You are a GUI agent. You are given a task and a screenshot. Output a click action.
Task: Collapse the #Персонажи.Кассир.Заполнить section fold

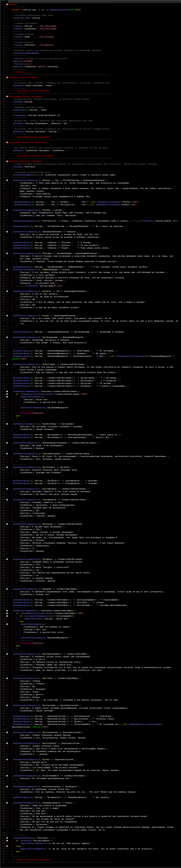pyautogui.click(x=7, y=96)
